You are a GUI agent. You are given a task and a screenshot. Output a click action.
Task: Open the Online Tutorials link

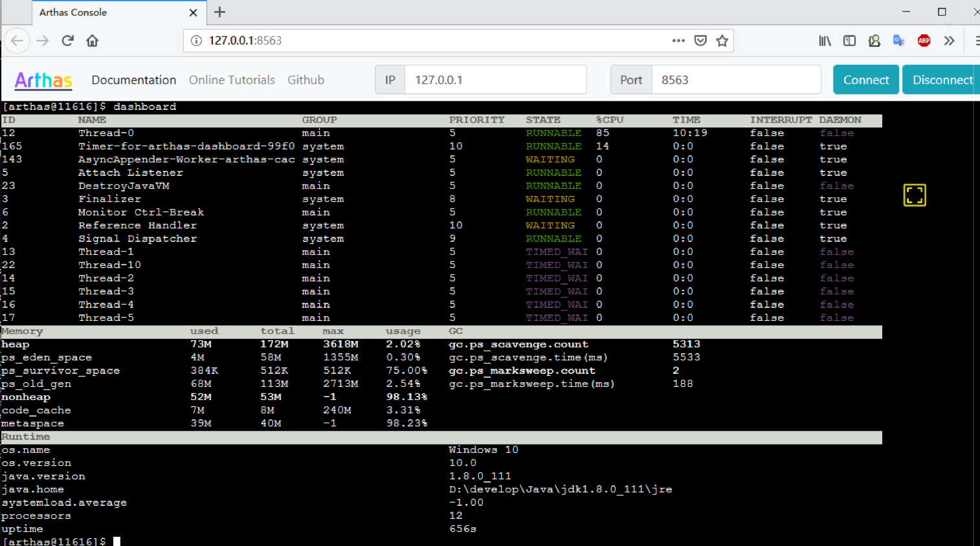232,80
